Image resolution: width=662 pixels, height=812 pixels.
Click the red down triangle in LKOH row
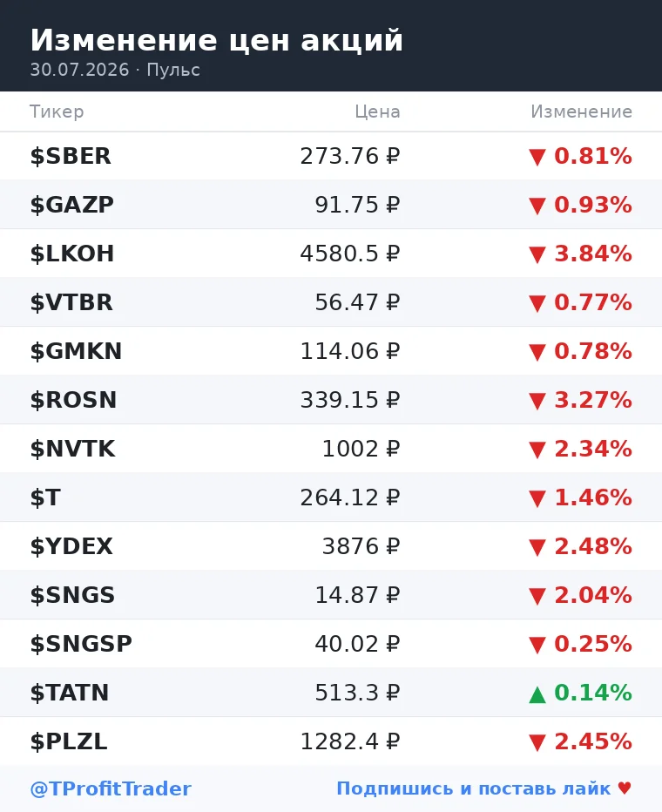[537, 254]
